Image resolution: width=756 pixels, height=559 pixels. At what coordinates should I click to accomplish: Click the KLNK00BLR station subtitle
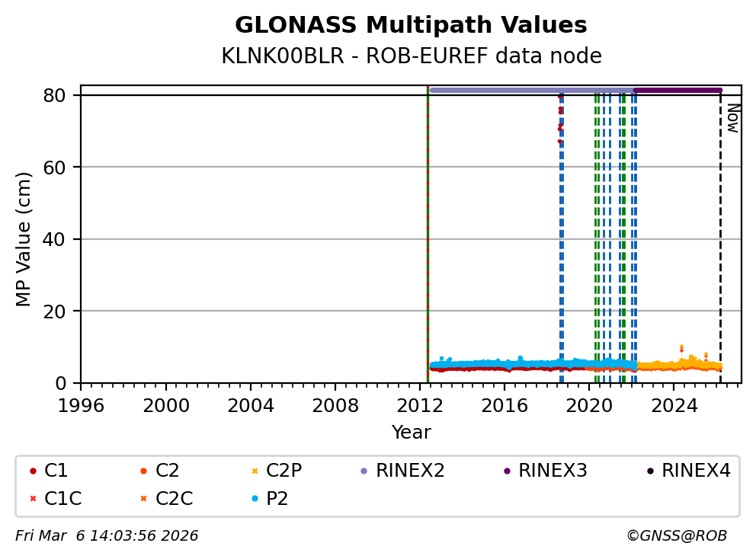(411, 56)
